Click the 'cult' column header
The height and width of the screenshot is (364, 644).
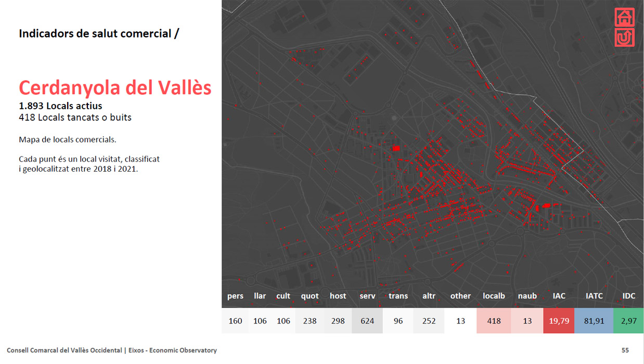(x=284, y=296)
